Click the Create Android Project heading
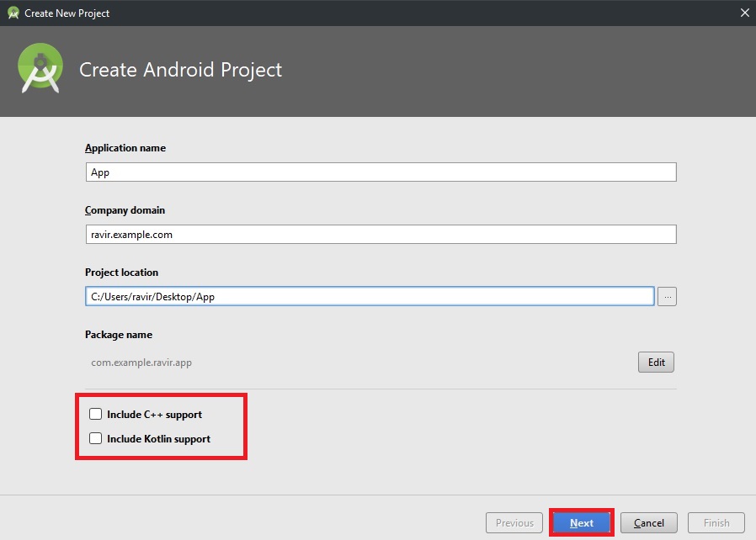Viewport: 756px width, 540px height. pos(180,70)
